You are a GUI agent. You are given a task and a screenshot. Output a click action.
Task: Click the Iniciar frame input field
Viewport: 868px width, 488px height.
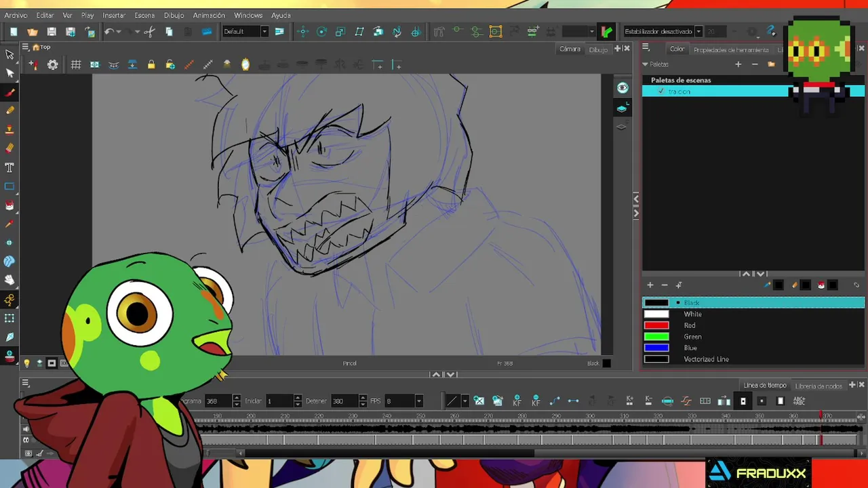(279, 401)
